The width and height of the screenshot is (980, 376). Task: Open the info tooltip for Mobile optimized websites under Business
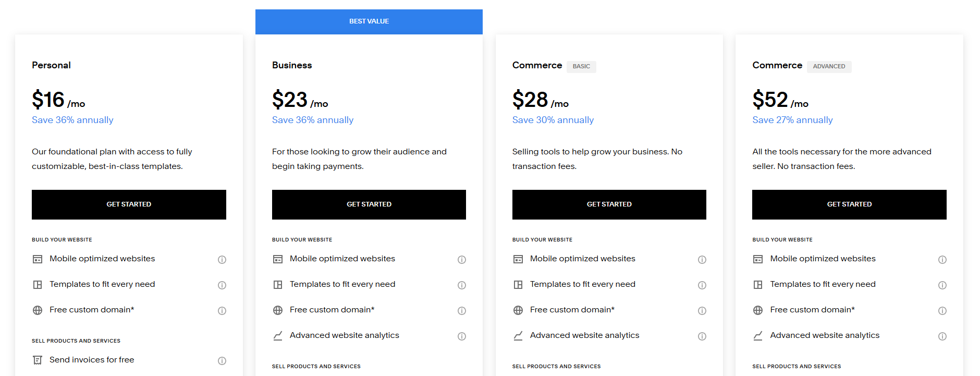pyautogui.click(x=462, y=259)
